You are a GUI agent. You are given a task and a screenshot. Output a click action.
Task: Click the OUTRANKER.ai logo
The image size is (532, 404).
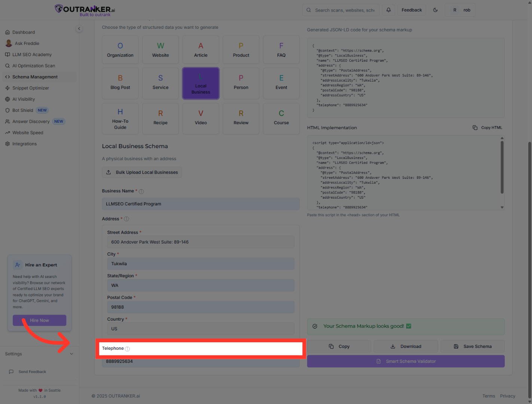(x=85, y=10)
